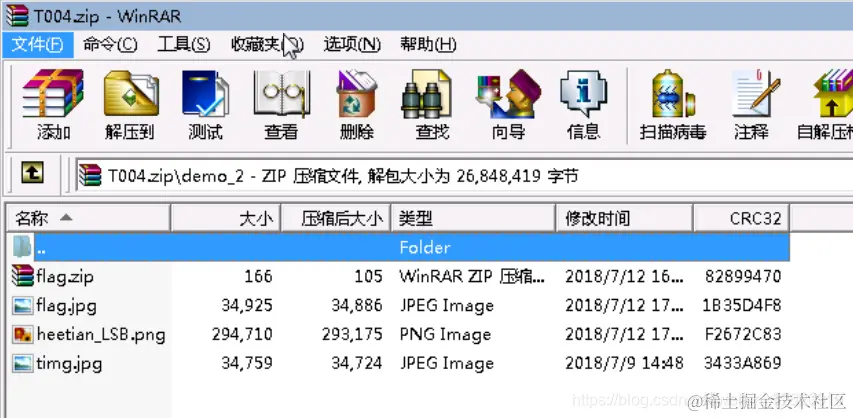Click CRC32 value 3433A869

pyautogui.click(x=743, y=363)
